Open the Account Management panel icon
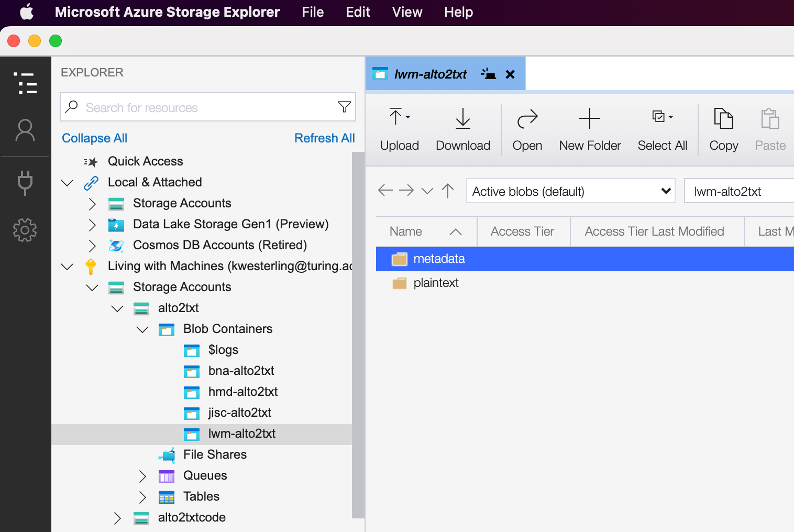This screenshot has width=794, height=532. click(25, 130)
